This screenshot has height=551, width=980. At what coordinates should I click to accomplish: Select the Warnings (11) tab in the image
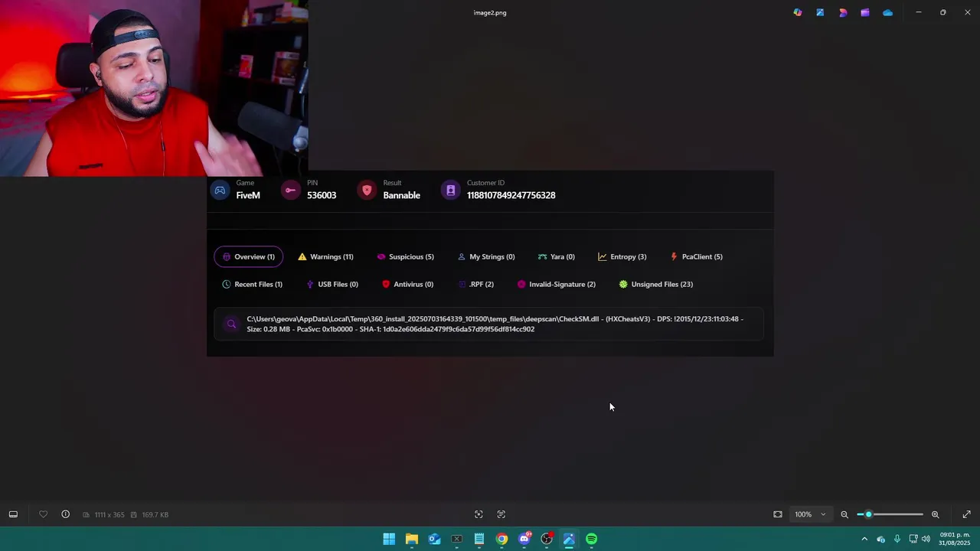tap(325, 256)
